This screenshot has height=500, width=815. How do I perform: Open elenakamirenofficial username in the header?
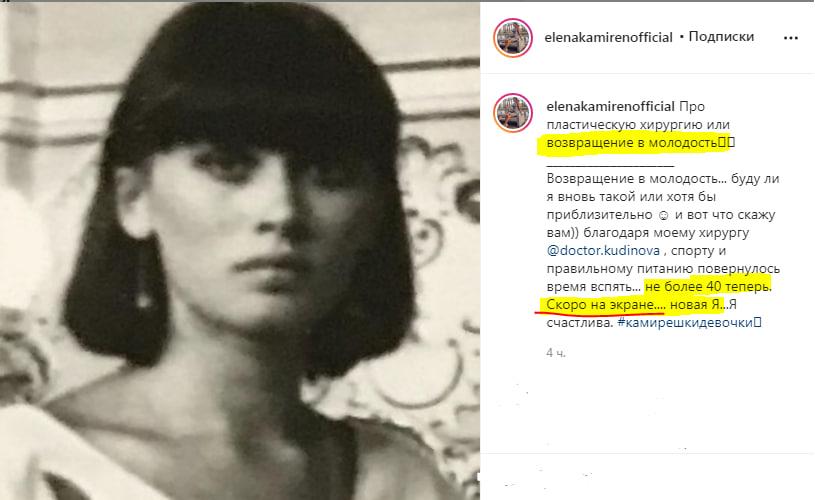(608, 37)
